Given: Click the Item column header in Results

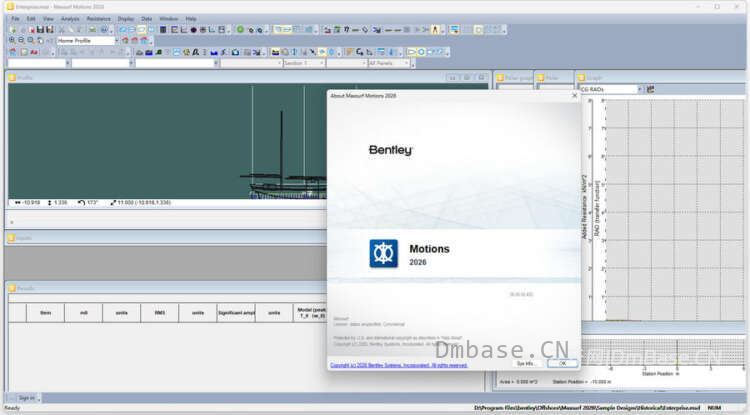Looking at the screenshot, I should pyautogui.click(x=45, y=313).
